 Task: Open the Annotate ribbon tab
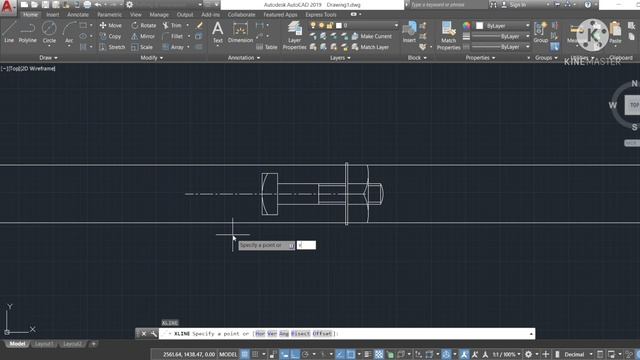click(78, 15)
